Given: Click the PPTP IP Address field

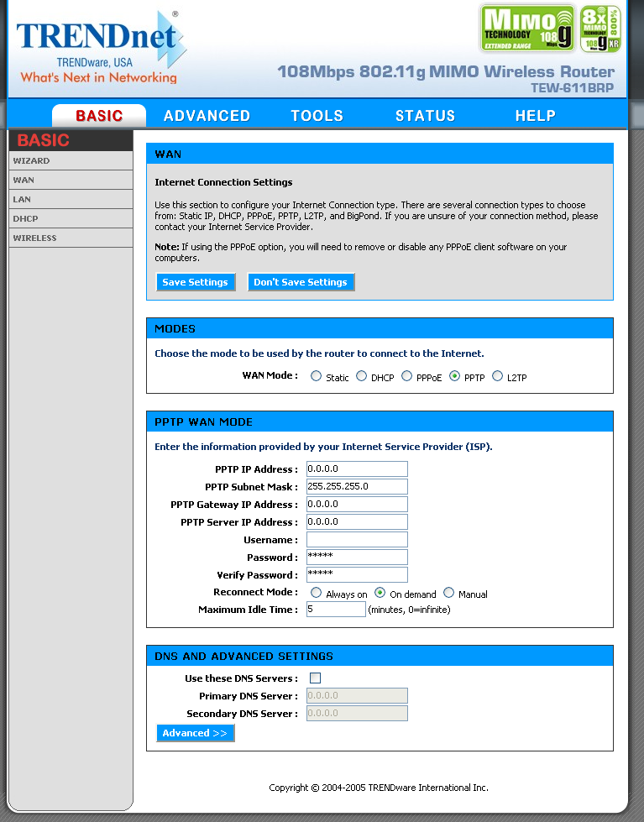Looking at the screenshot, I should click(357, 469).
